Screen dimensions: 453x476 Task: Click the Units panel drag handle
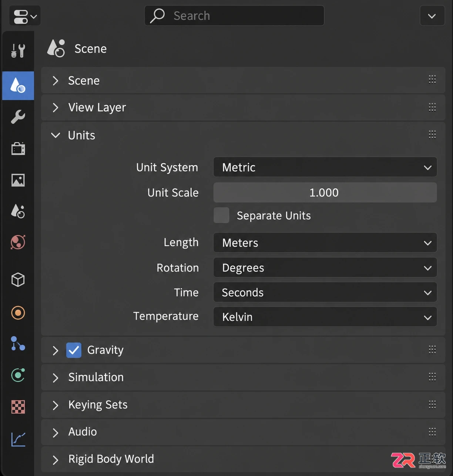[x=432, y=134]
